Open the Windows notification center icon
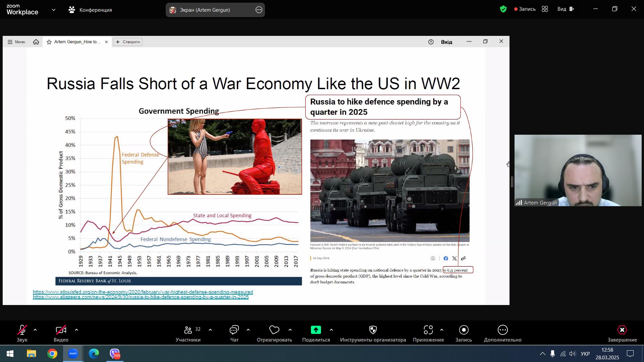The image size is (644, 362). coord(630,354)
